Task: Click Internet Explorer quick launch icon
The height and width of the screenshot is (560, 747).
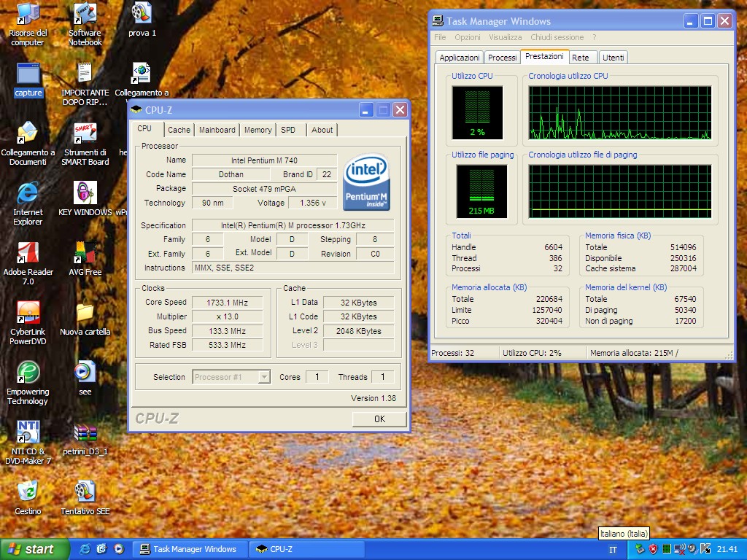Action: pyautogui.click(x=85, y=549)
